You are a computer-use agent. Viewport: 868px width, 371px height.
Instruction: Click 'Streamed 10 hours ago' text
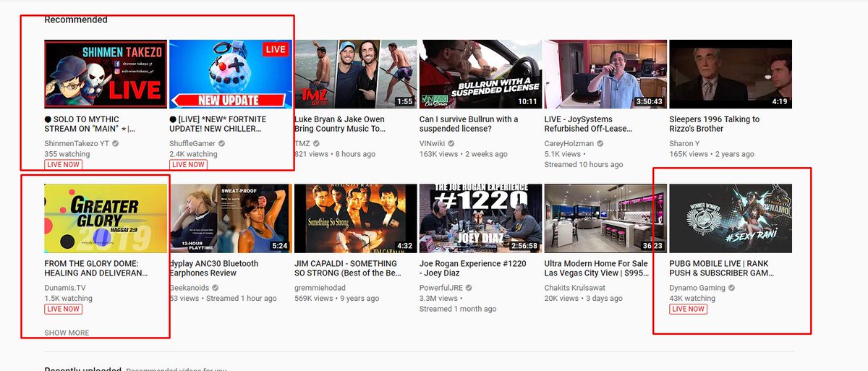(584, 164)
